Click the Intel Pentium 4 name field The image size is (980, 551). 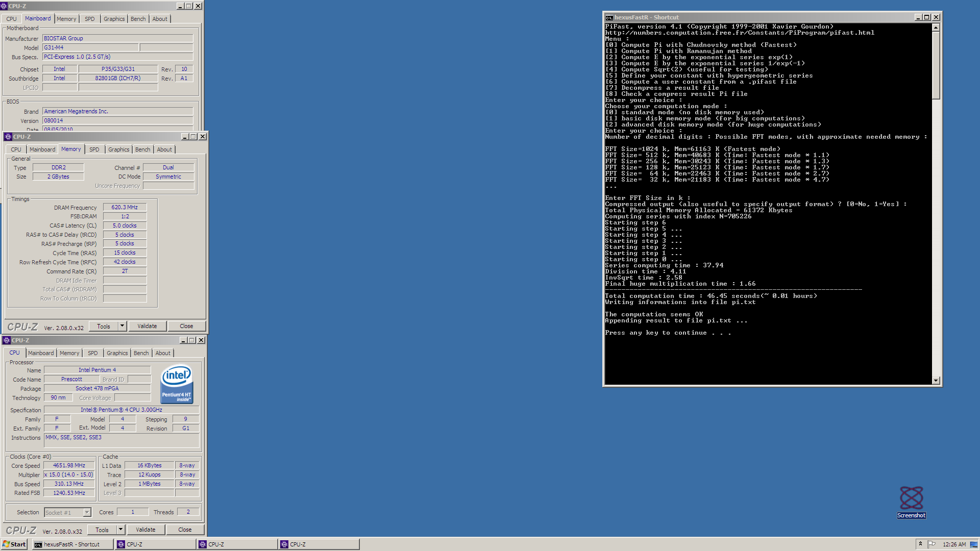[x=97, y=370]
